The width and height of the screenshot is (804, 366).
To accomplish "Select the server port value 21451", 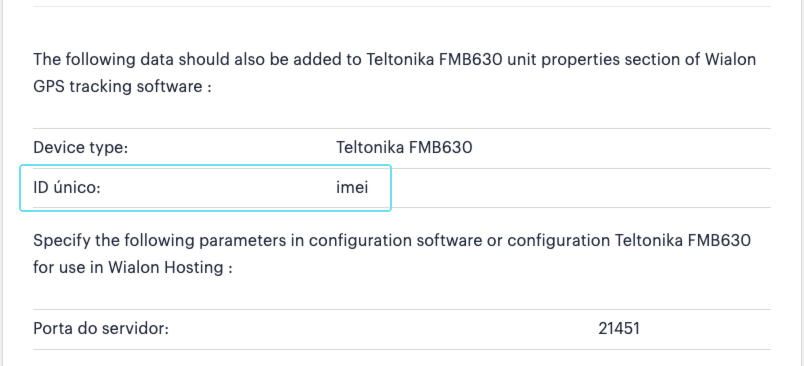I will click(x=619, y=328).
